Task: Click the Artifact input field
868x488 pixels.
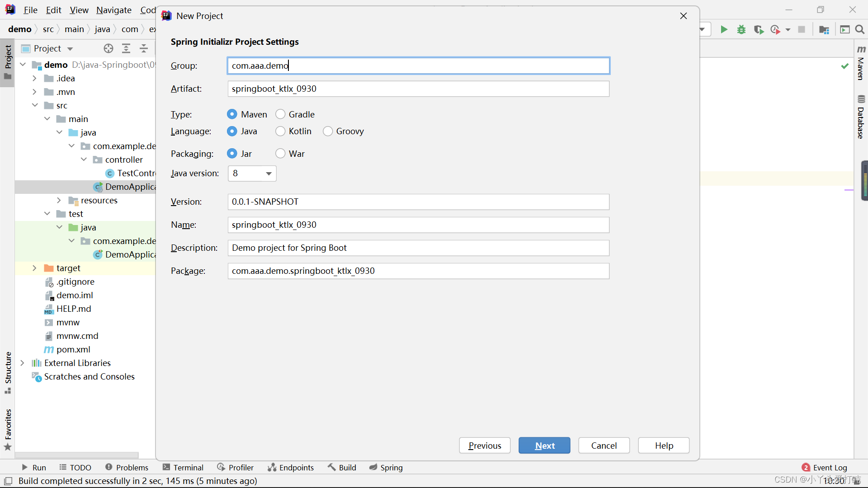Action: [419, 89]
